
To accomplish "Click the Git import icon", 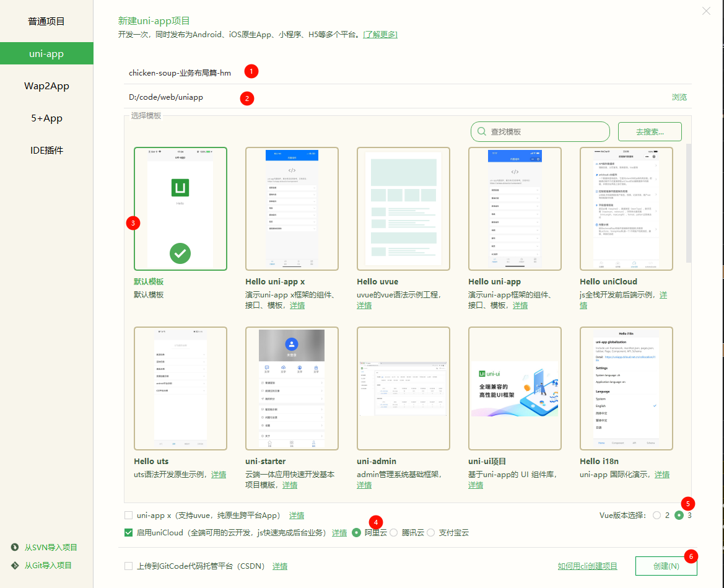I will [x=15, y=565].
